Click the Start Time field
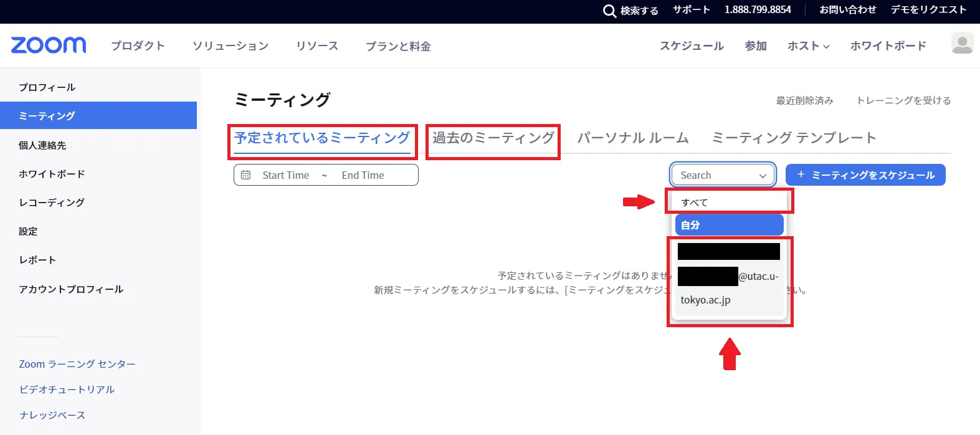 point(285,175)
